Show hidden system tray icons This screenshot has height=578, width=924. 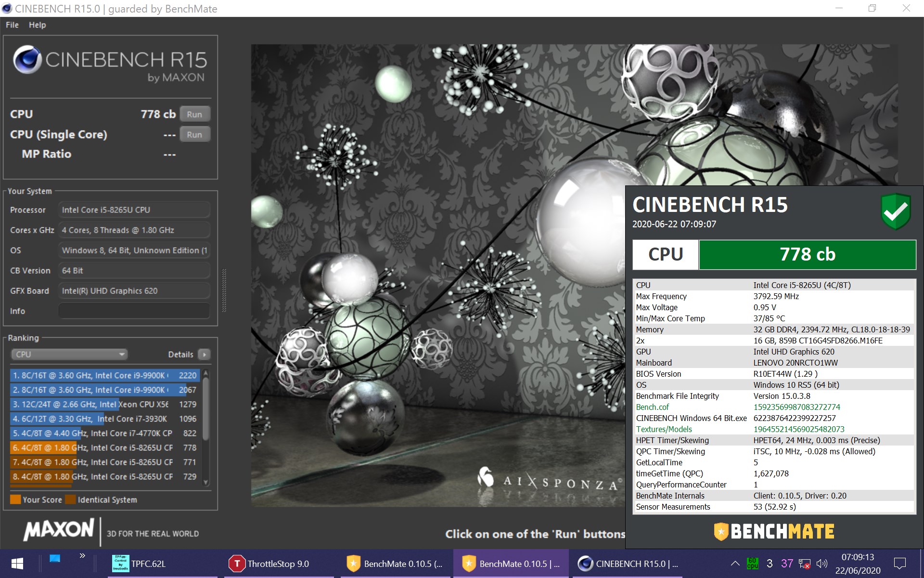coord(735,563)
